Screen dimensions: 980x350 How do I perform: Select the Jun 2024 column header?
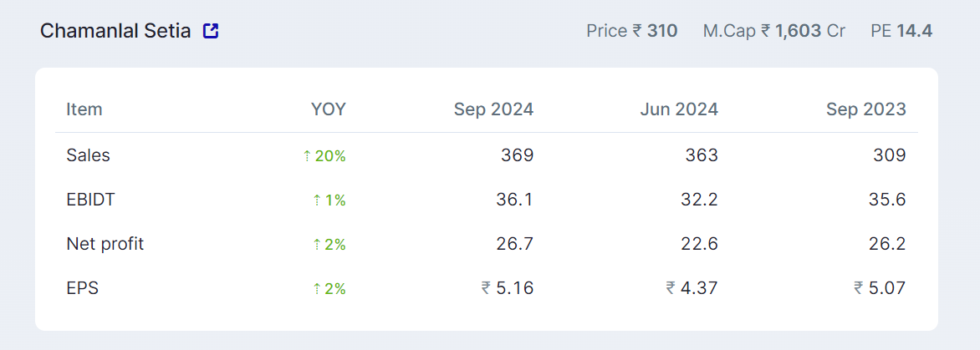point(679,109)
